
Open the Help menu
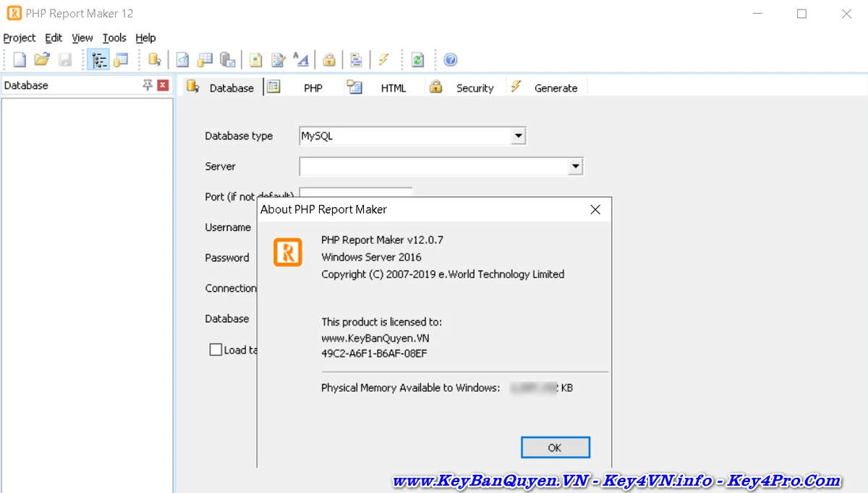[x=145, y=38]
